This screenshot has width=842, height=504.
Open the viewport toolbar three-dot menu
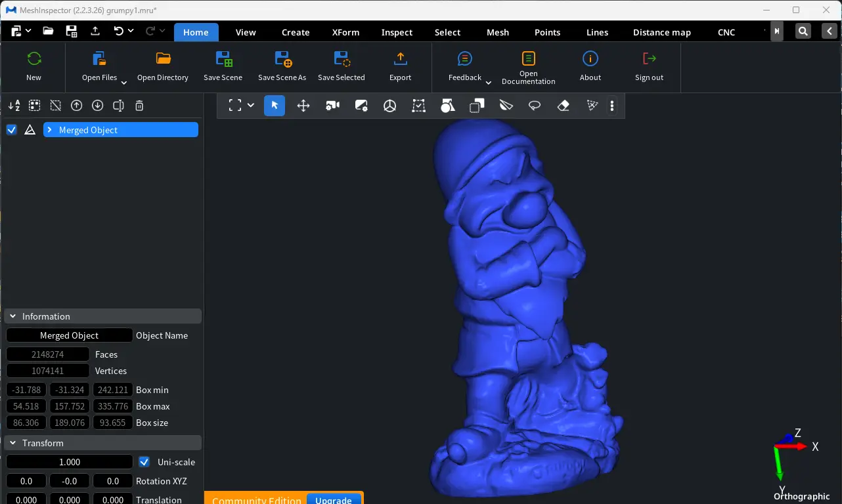612,106
